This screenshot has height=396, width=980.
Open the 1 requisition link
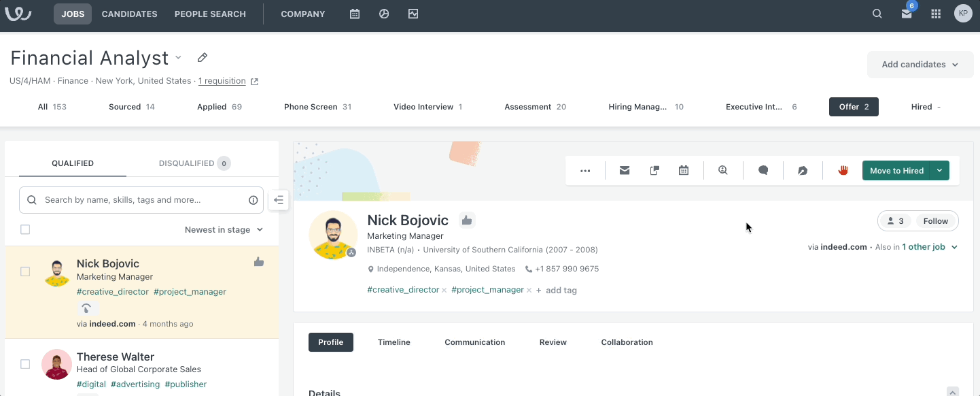[x=222, y=81]
